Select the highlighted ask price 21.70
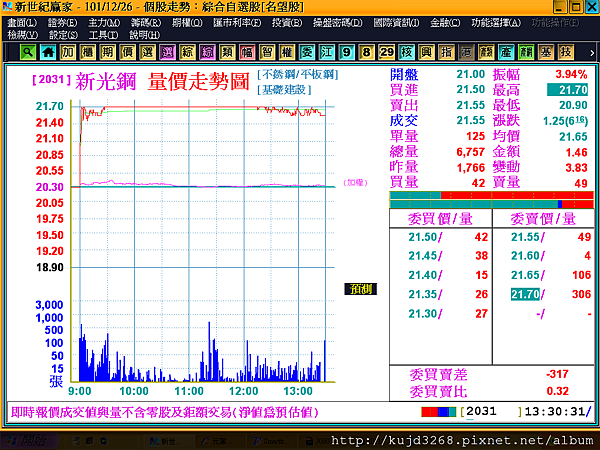Screen dimensions: 600x450 click(x=525, y=294)
